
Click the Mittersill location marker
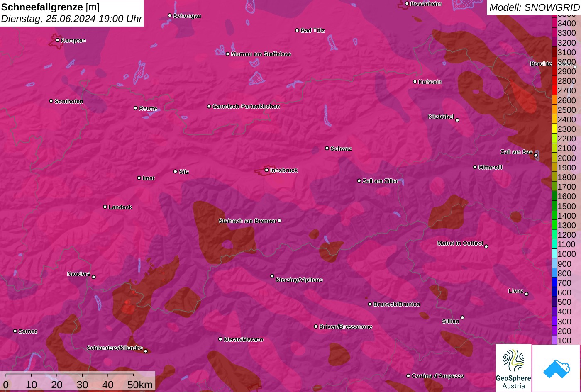pyautogui.click(x=475, y=167)
